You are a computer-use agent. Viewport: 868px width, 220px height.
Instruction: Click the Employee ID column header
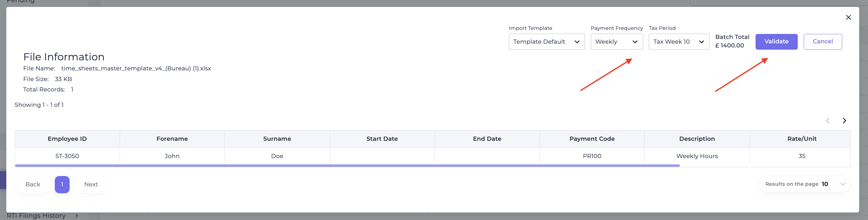pyautogui.click(x=67, y=139)
